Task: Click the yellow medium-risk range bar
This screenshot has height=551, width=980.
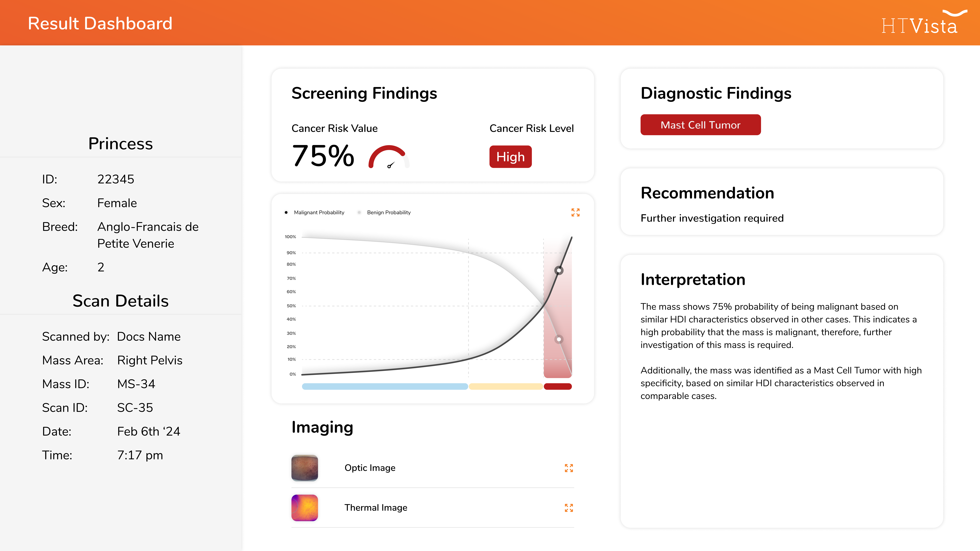Action: 506,386
